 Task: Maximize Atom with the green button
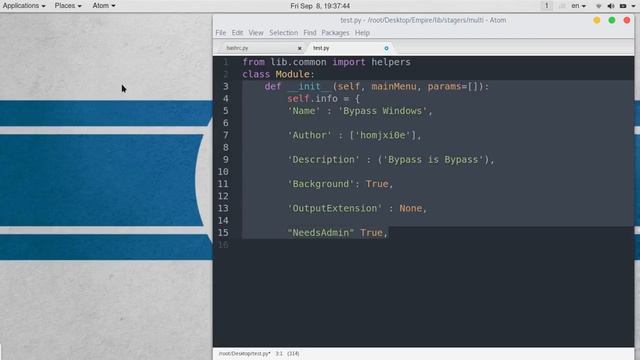point(612,20)
